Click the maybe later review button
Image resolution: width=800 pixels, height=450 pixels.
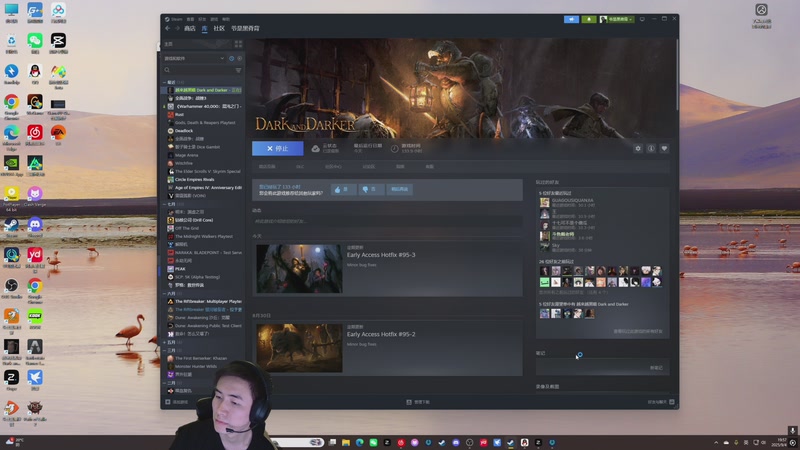click(x=399, y=189)
